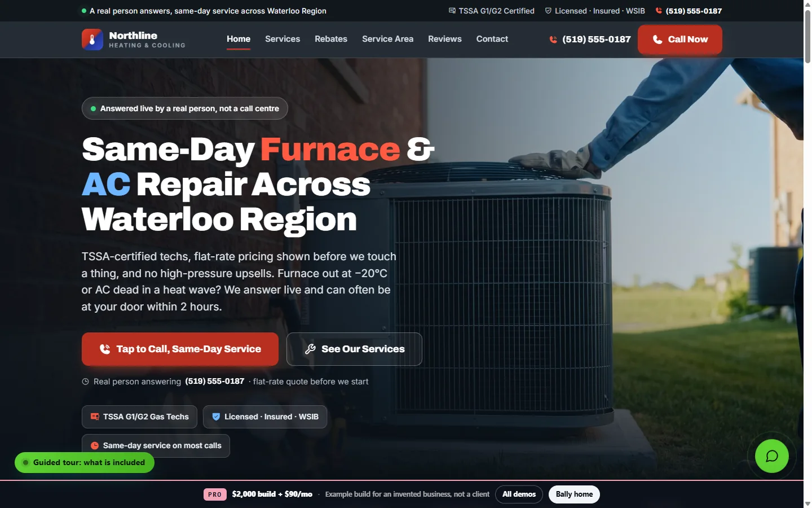The height and width of the screenshot is (508, 812).
Task: Click the Northline thermometer logo icon
Action: pyautogui.click(x=92, y=40)
